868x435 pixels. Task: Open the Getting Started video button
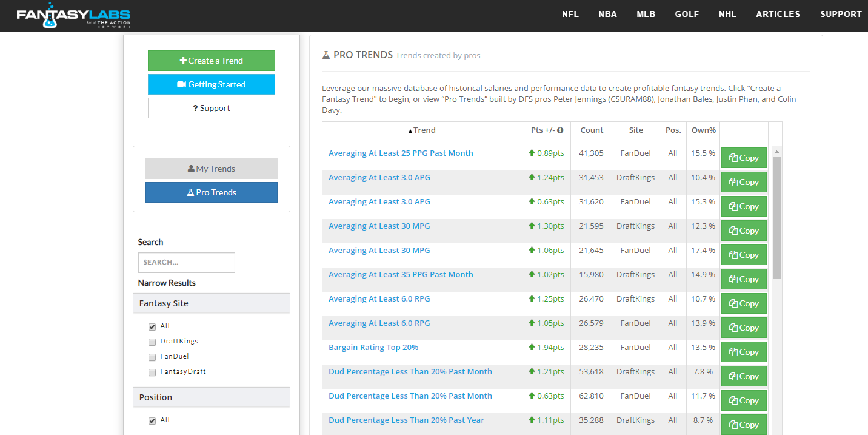pos(212,84)
